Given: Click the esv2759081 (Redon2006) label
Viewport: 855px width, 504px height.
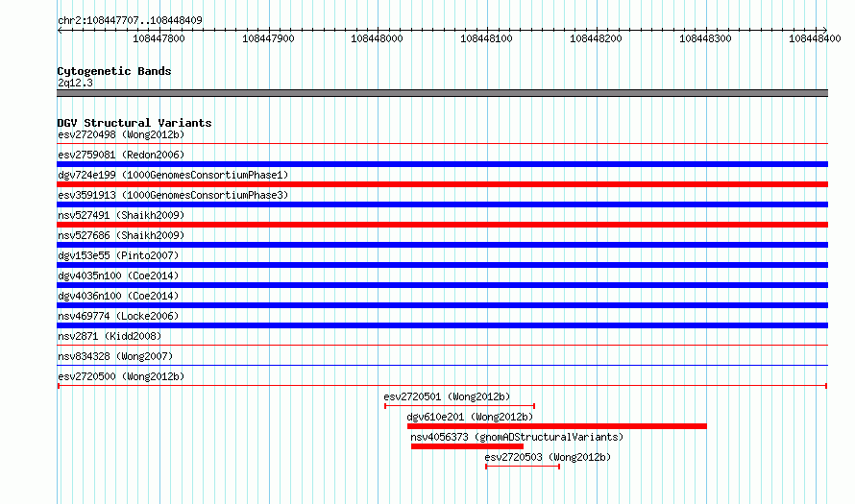Looking at the screenshot, I should (x=121, y=155).
